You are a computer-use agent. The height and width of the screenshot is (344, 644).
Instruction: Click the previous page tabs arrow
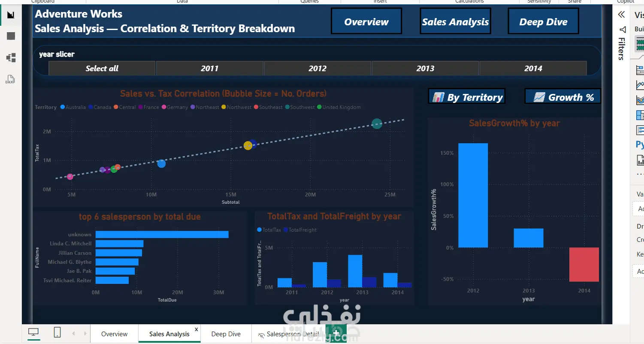[73, 333]
